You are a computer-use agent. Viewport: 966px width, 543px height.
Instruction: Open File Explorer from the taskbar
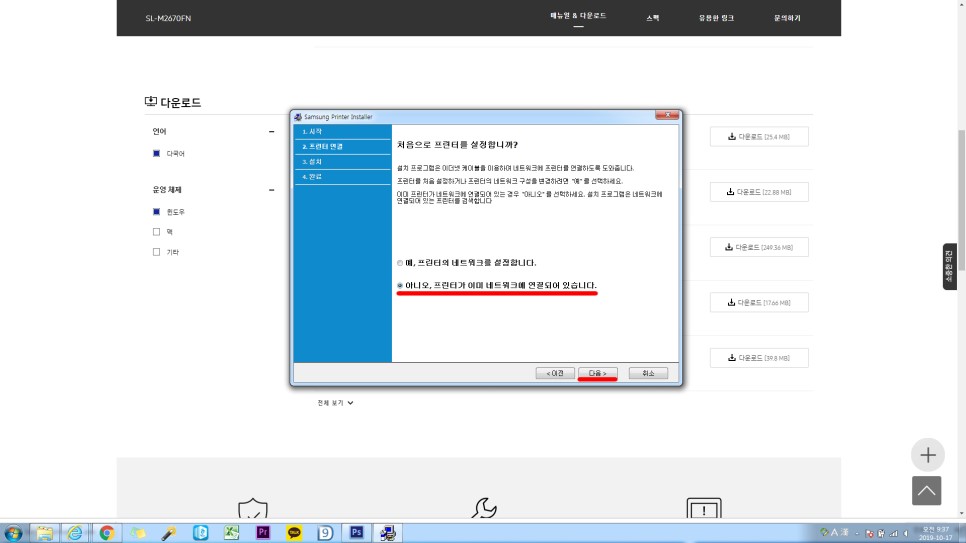click(x=44, y=533)
